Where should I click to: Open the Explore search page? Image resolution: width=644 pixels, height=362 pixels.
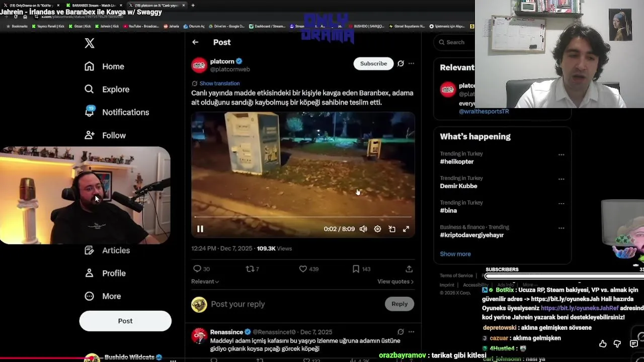[x=107, y=89]
